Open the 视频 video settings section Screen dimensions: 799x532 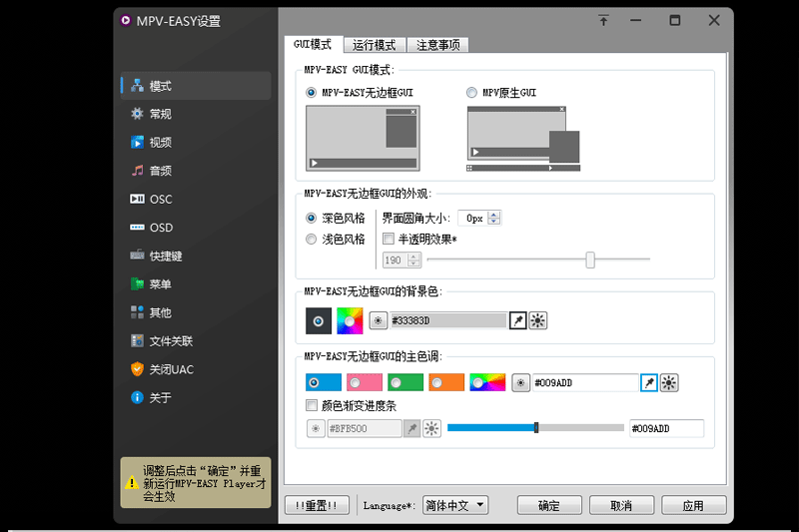[196, 142]
